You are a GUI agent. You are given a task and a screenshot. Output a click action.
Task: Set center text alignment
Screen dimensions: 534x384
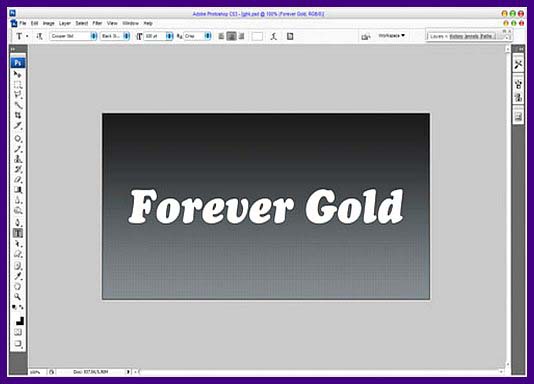(232, 36)
